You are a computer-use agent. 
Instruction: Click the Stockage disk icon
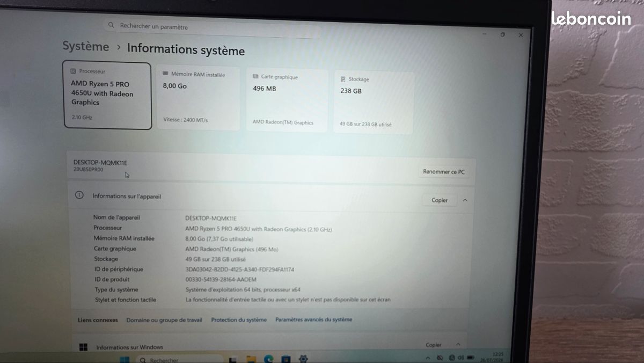pyautogui.click(x=343, y=79)
